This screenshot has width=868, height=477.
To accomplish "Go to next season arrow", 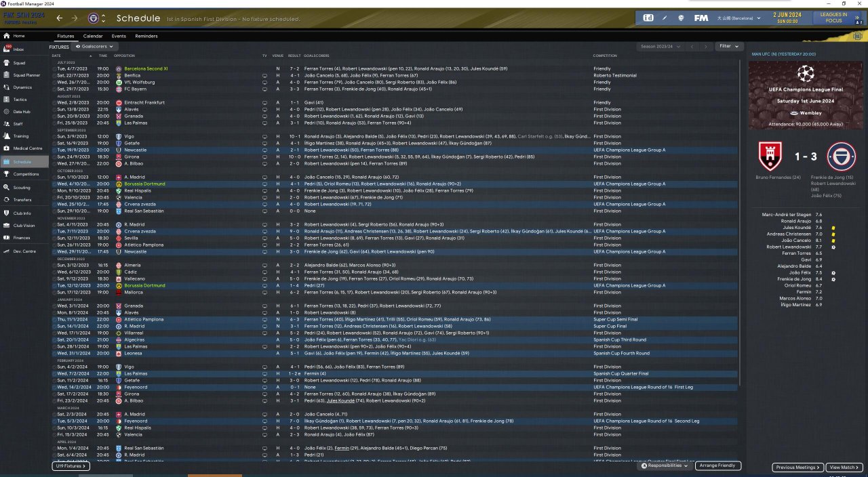I will pyautogui.click(x=707, y=46).
